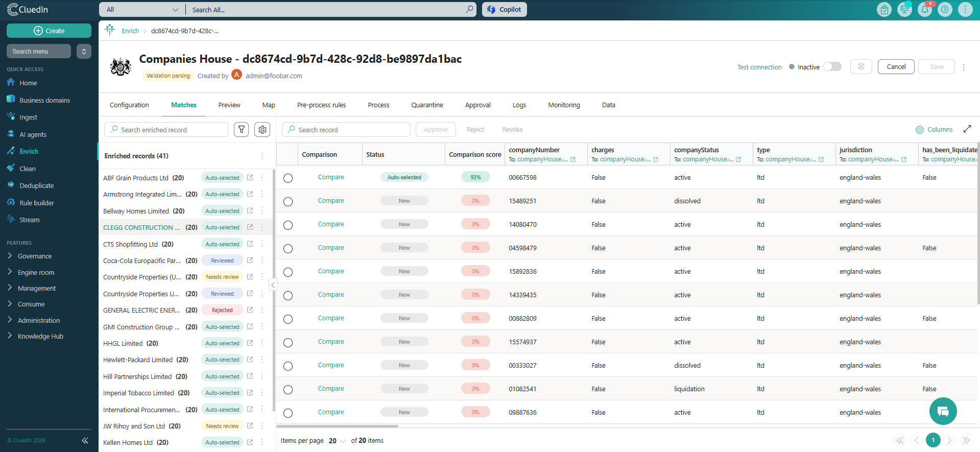The width and height of the screenshot is (980, 452).
Task: Click the search magnifier icon in top bar
Action: 469,9
